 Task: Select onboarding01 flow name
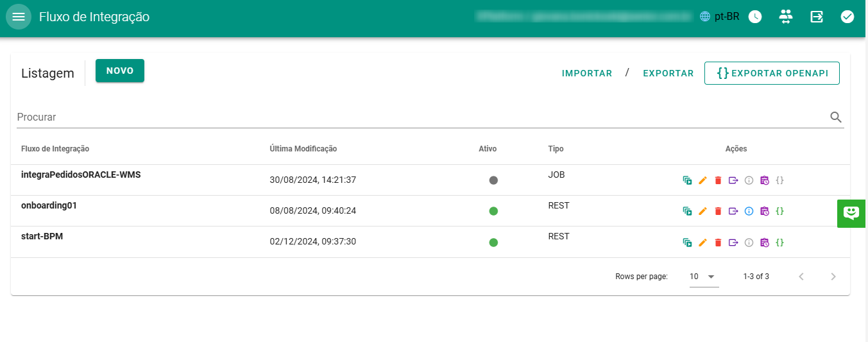[x=49, y=205]
